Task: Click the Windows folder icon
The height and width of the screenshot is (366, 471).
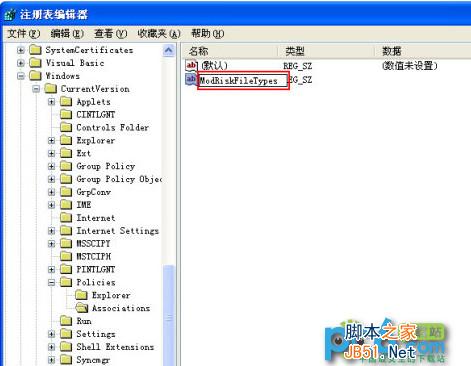Action: click(35, 76)
